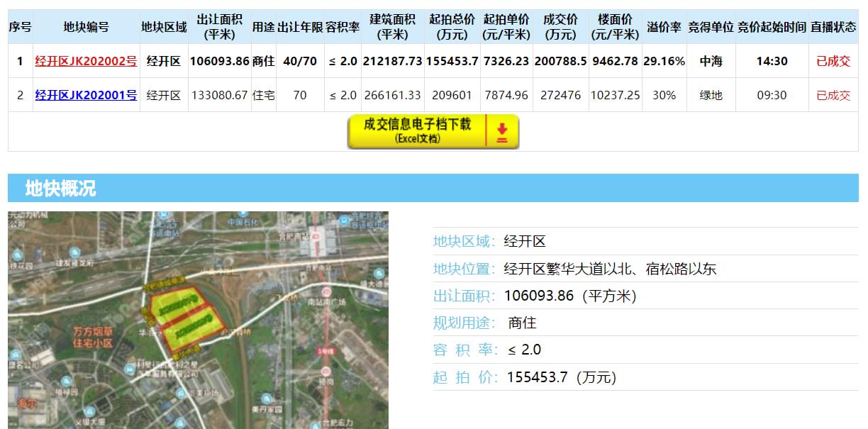Download the 成交信息电子档 Excel file
This screenshot has width=868, height=429.
(418, 130)
